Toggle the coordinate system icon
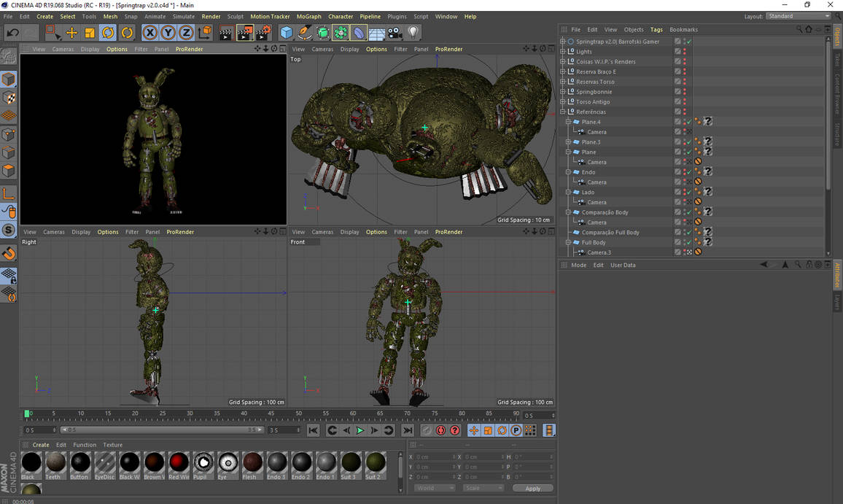 pos(205,33)
